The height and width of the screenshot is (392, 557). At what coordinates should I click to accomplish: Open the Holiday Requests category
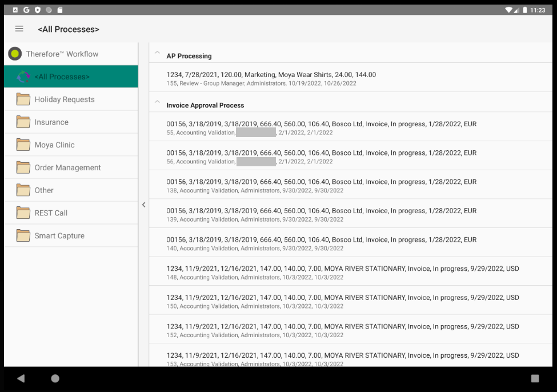(x=71, y=99)
